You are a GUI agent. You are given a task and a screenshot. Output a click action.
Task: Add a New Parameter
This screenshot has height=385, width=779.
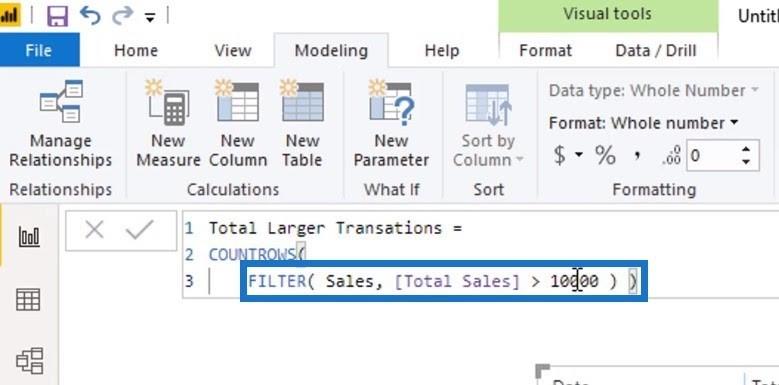(x=391, y=124)
